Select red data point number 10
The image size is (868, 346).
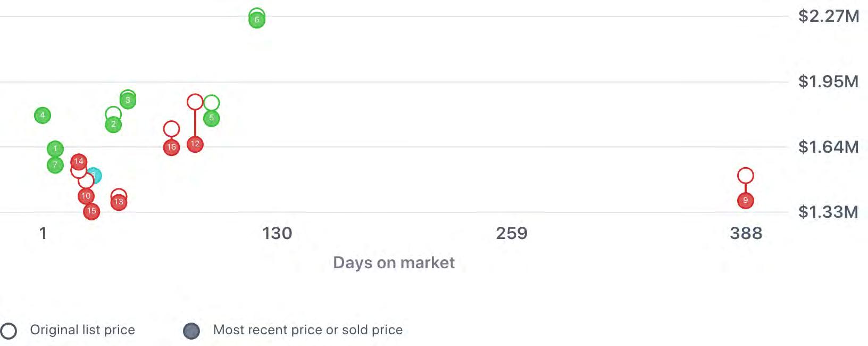[86, 196]
